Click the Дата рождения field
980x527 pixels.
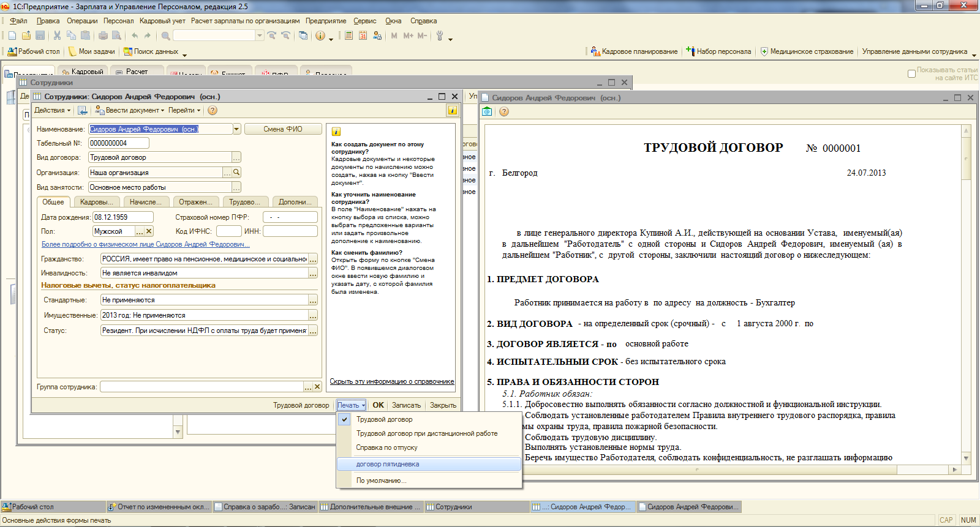coord(123,217)
